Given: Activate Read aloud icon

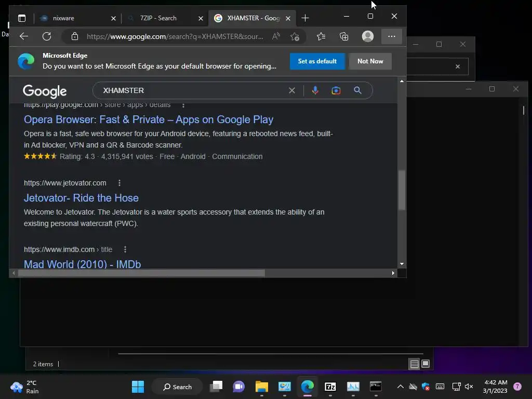Looking at the screenshot, I should [x=276, y=36].
